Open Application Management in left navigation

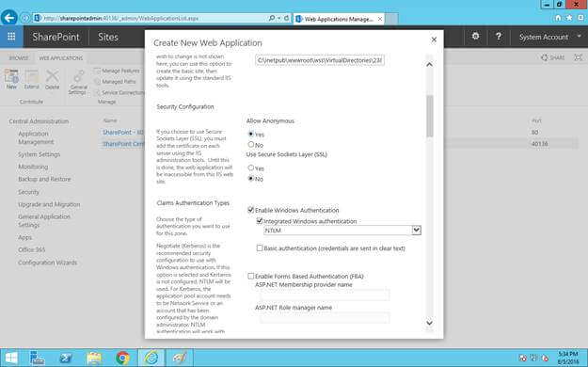coord(36,137)
